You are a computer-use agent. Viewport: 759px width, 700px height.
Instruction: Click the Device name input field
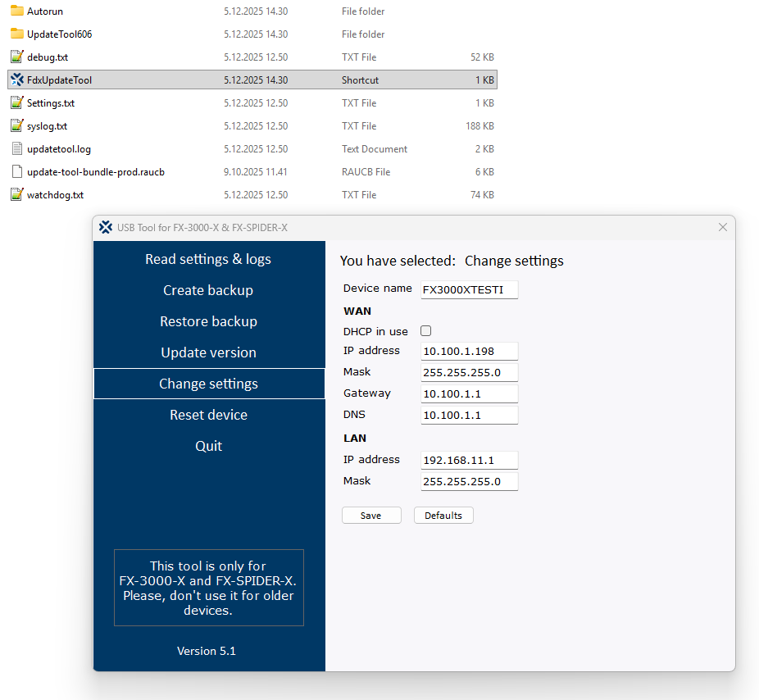click(469, 289)
